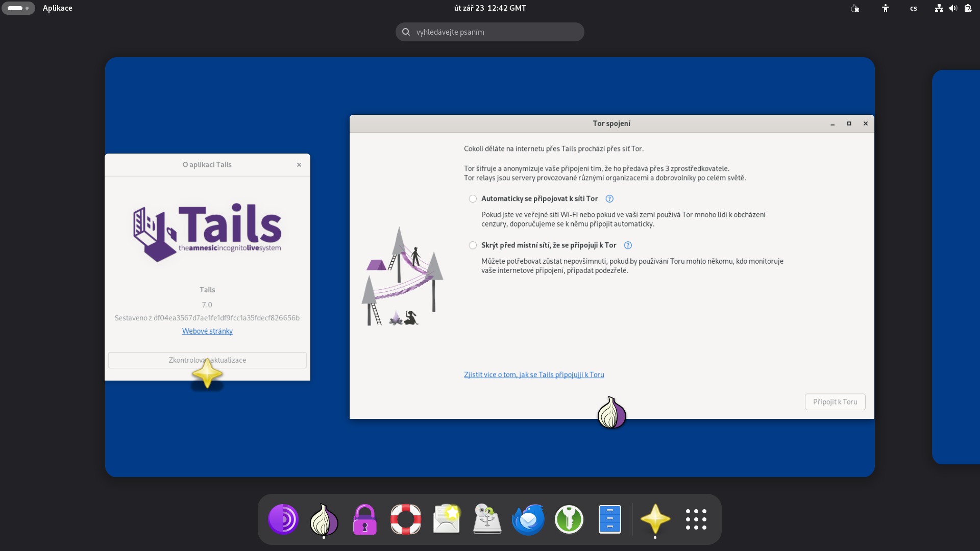
Task: Click the Tor Connection onion dock icon
Action: pos(324,519)
